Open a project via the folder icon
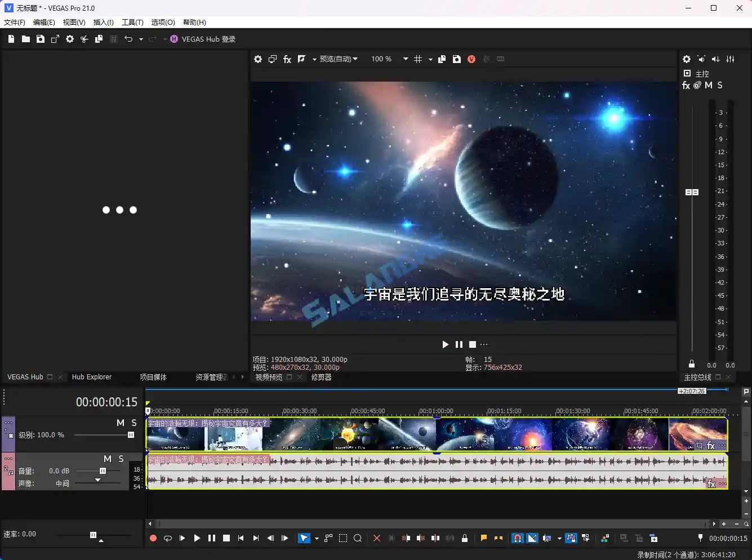Screen dimensions: 752x560 coord(26,39)
